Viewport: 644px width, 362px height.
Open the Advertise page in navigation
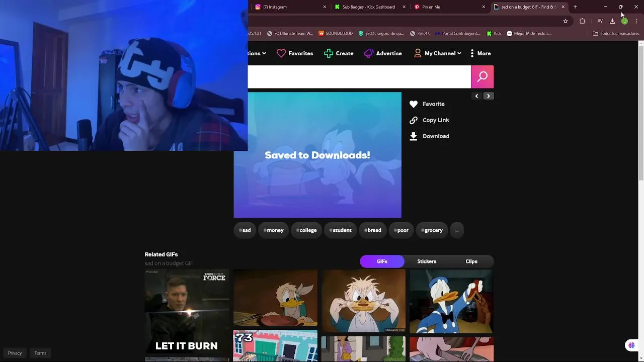click(x=383, y=53)
